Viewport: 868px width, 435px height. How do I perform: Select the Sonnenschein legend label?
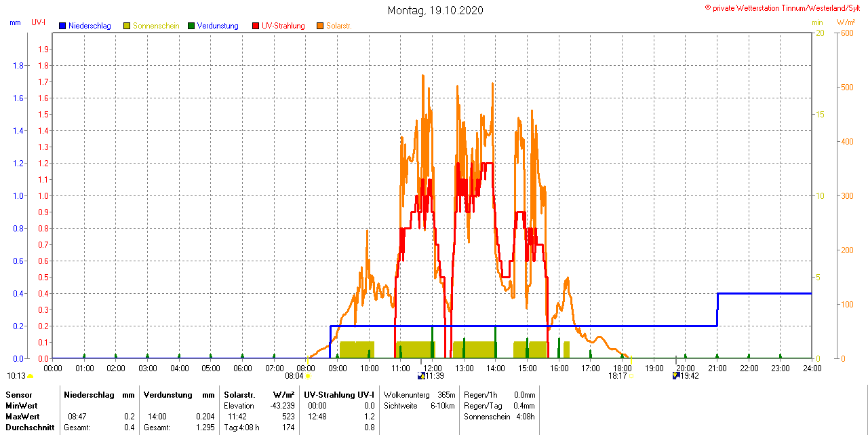click(x=156, y=26)
